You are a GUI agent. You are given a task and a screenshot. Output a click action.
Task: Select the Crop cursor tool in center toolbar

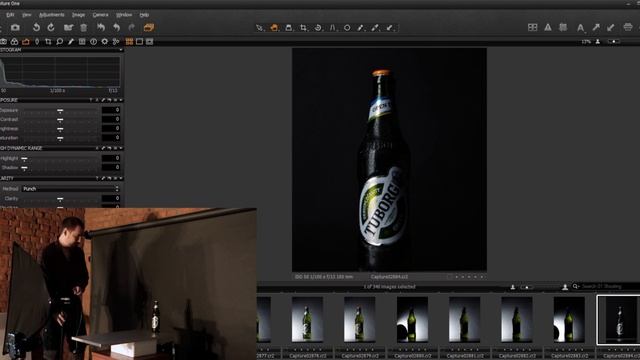(303, 28)
